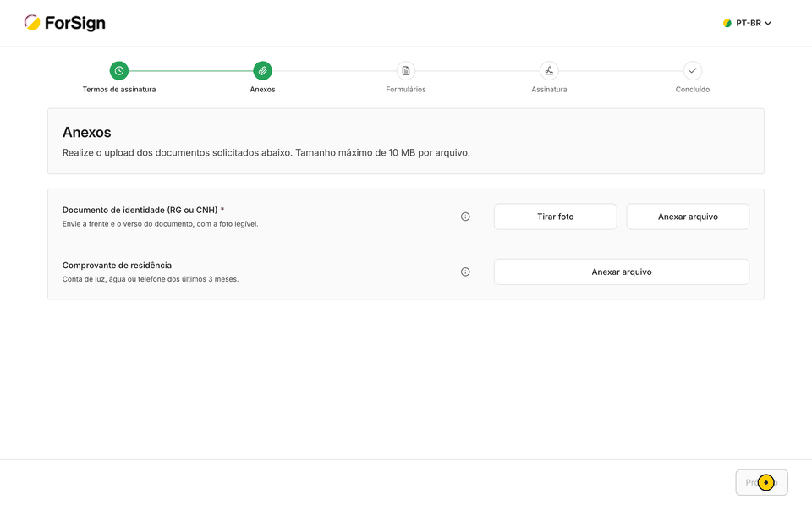The height and width of the screenshot is (505, 812).
Task: Click the ForSign logo
Action: [65, 23]
